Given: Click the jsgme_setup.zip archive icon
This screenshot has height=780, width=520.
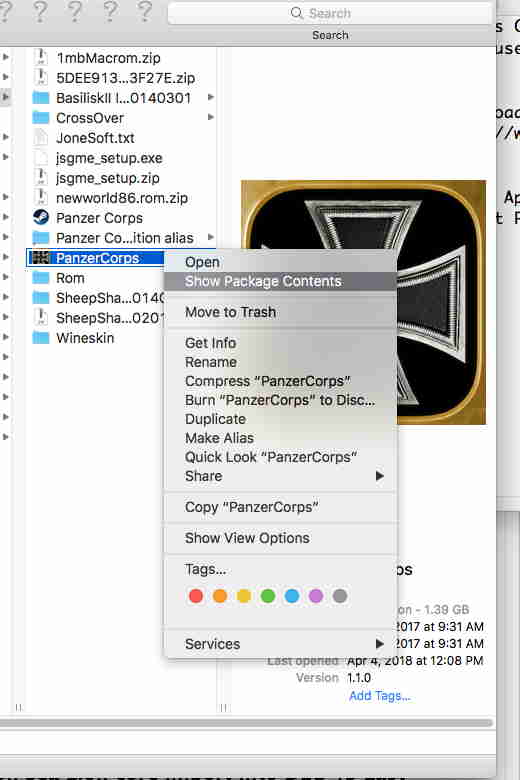Looking at the screenshot, I should click(x=41, y=178).
